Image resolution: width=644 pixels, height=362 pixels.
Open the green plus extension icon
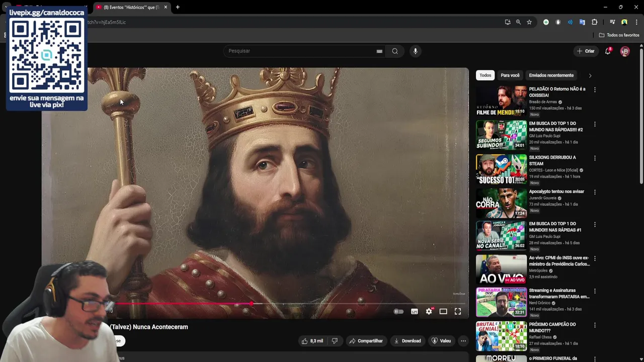click(546, 22)
